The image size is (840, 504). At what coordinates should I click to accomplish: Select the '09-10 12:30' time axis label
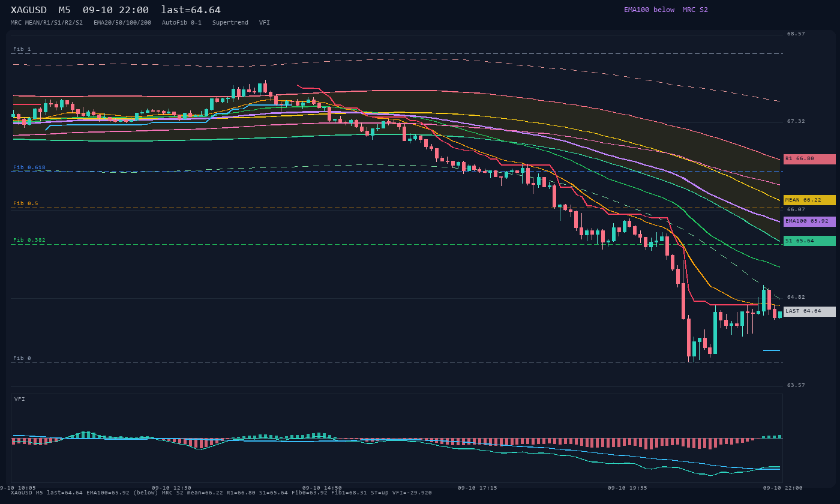(x=172, y=488)
